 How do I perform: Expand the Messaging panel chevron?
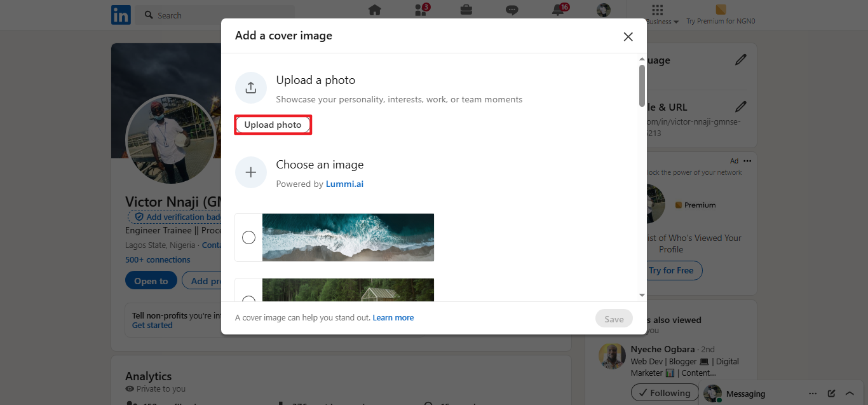(850, 394)
